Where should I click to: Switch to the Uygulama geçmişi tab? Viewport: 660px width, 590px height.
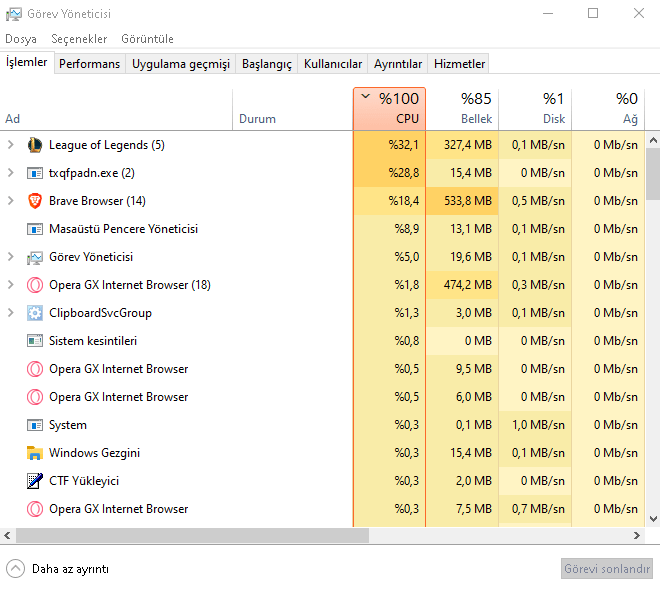(x=181, y=64)
